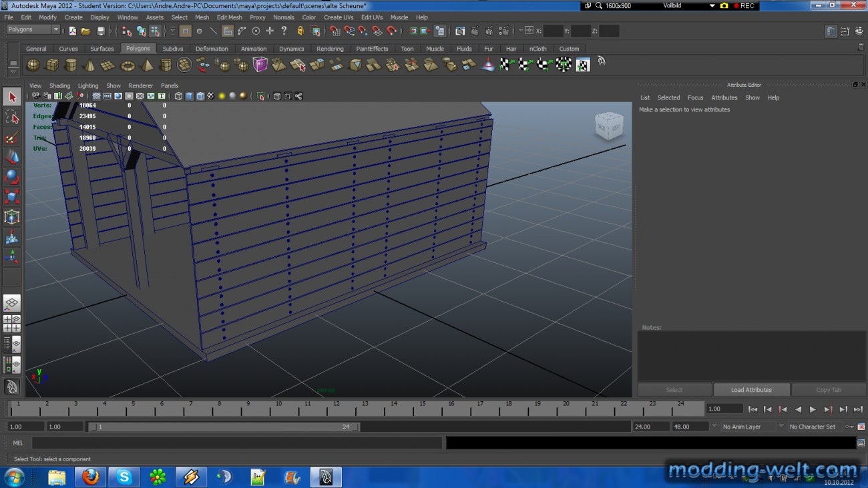Click the timeline play forwards button

[813, 409]
